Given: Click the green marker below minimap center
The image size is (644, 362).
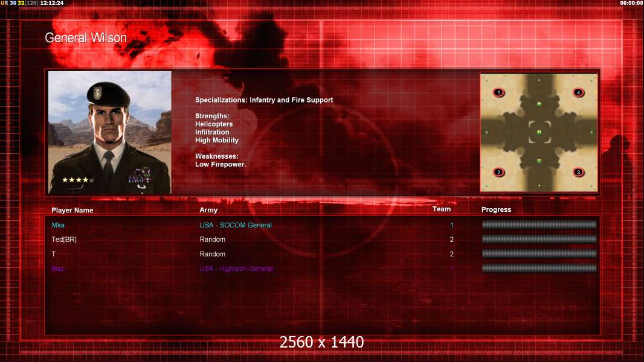Looking at the screenshot, I should tap(539, 161).
